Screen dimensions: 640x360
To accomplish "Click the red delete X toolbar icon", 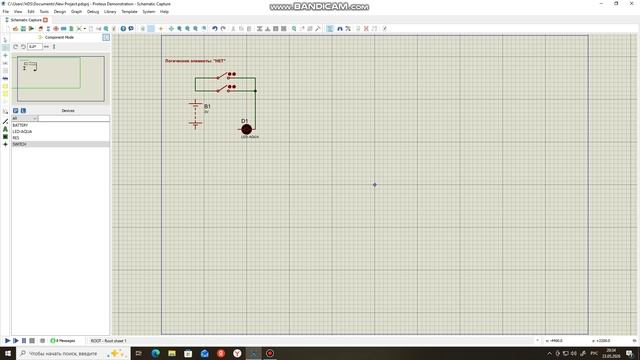I will (x=366, y=29).
